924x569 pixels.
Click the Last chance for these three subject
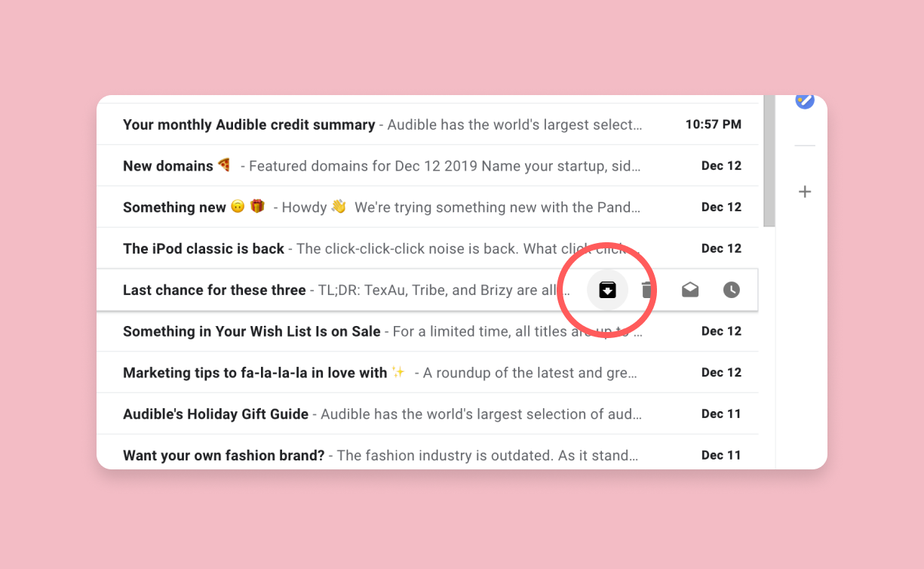pyautogui.click(x=214, y=290)
